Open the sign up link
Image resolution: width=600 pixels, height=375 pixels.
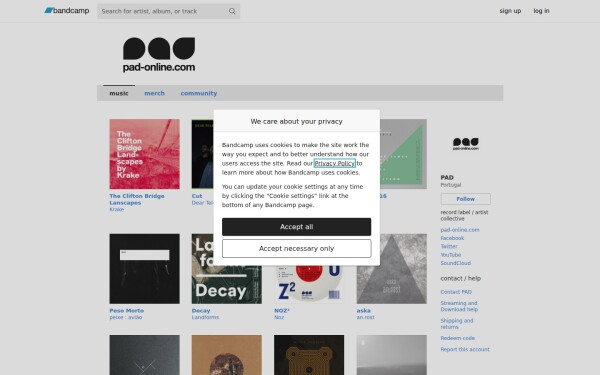pos(510,11)
